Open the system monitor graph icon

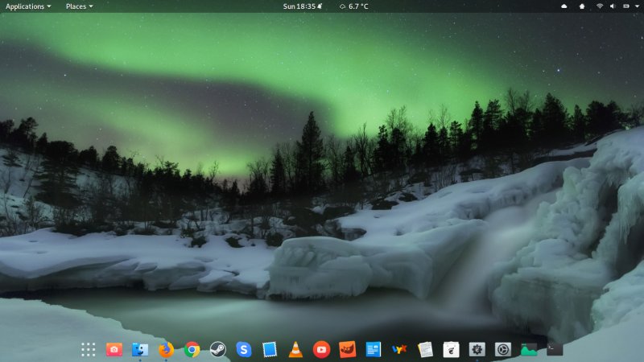[x=529, y=349]
